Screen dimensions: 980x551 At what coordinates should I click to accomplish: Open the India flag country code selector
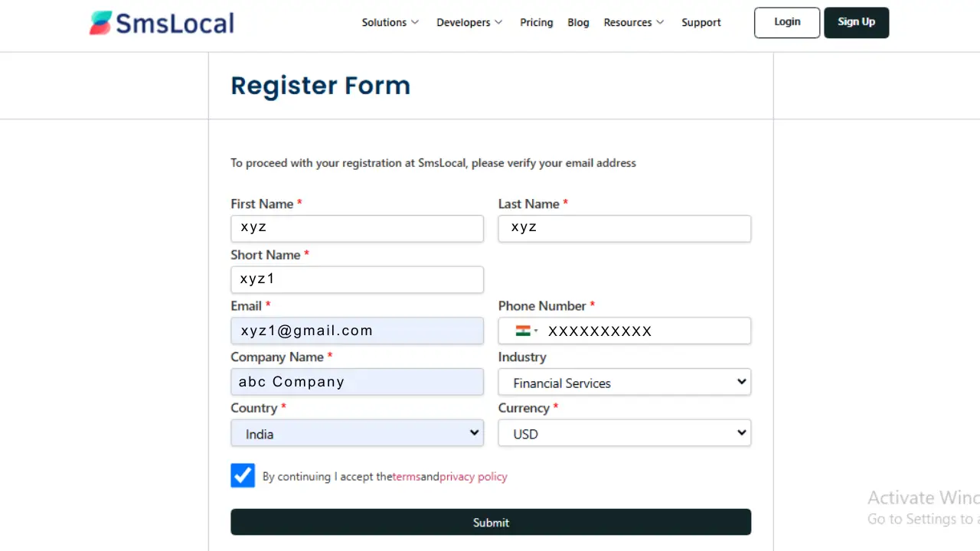pos(527,331)
